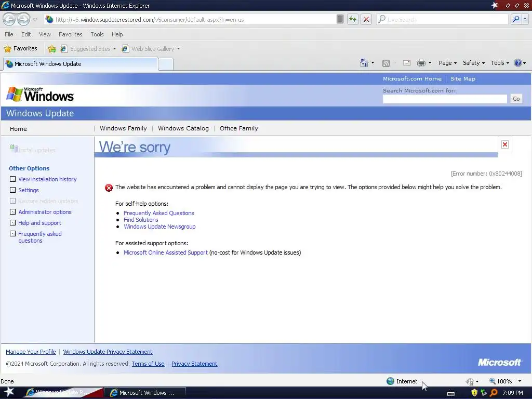
Task: Open the Help menu
Action: [x=117, y=34]
